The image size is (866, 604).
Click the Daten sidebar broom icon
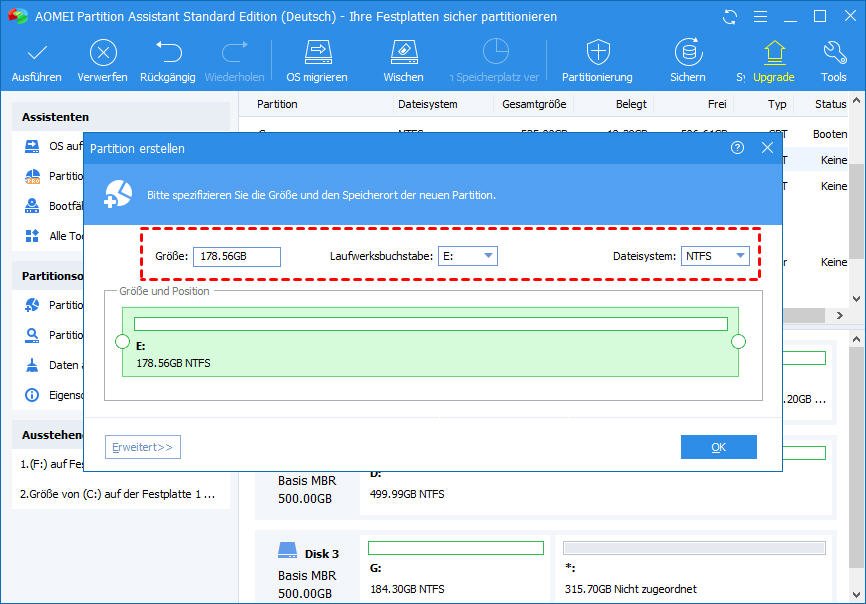coord(32,365)
